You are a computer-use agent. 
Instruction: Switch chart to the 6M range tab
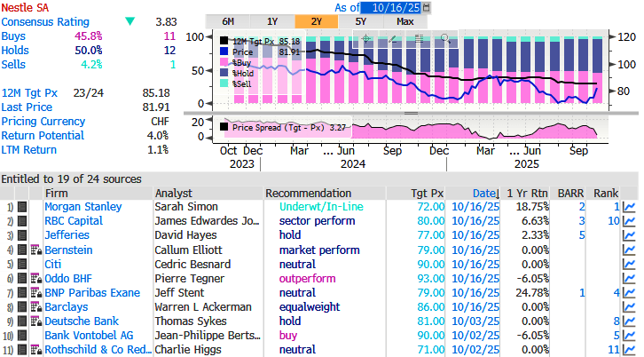(228, 20)
